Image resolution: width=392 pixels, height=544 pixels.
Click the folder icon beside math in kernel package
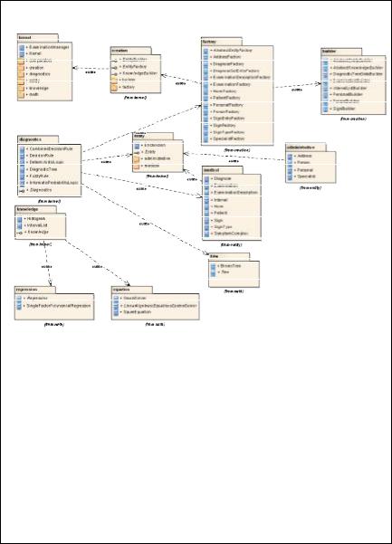tap(21, 94)
